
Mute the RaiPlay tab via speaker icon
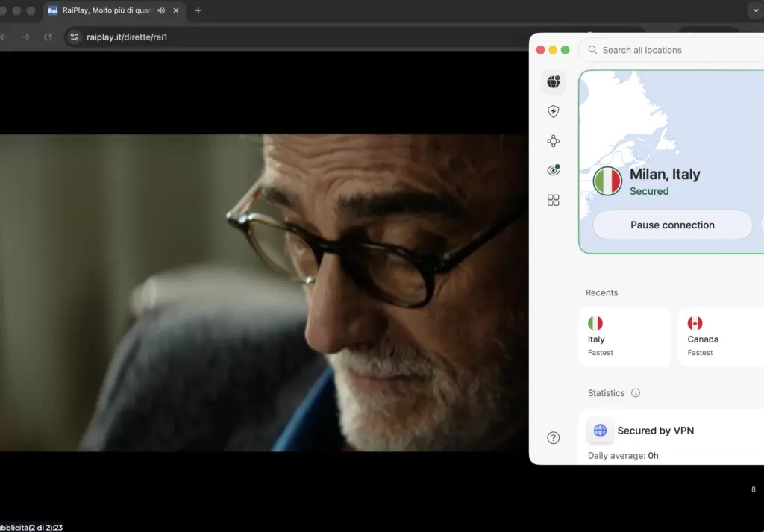161,10
